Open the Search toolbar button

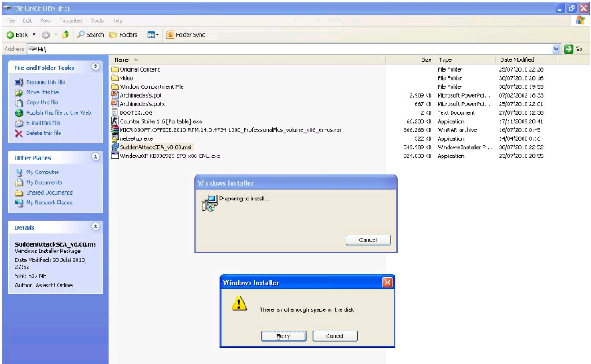click(x=90, y=35)
